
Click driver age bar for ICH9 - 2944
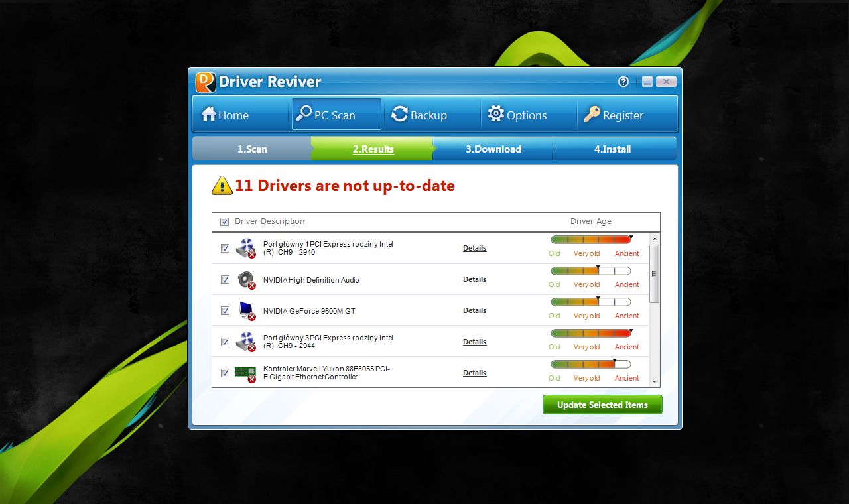pos(591,333)
